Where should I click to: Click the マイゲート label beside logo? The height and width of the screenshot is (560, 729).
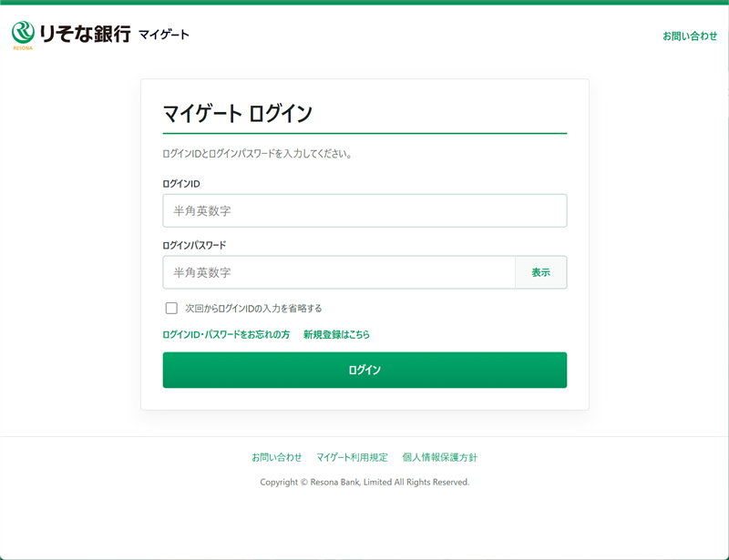coord(164,35)
